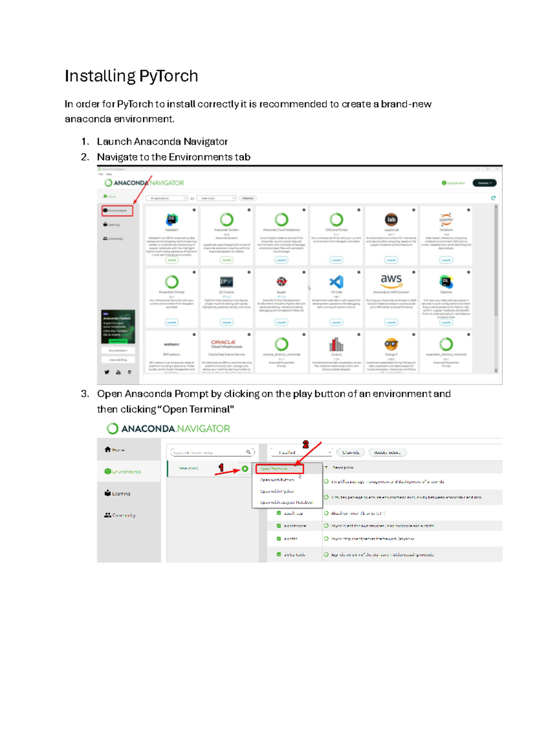This screenshot has width=535, height=756.
Task: Click the Search Environments input field
Action: [x=213, y=452]
